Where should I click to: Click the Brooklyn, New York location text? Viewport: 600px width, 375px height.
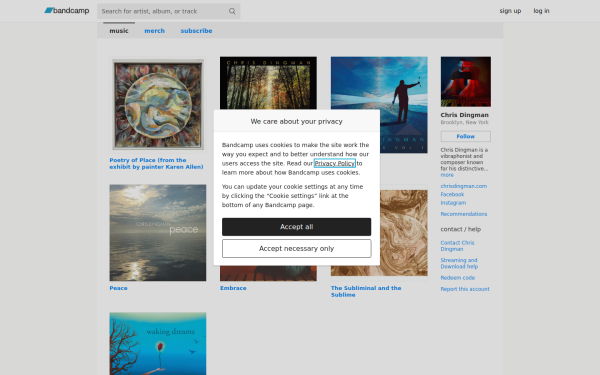(465, 122)
